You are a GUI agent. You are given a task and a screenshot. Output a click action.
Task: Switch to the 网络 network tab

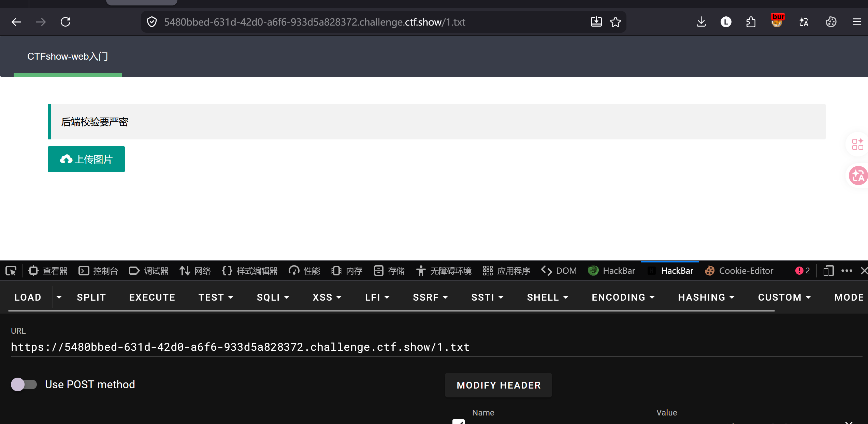tap(195, 271)
